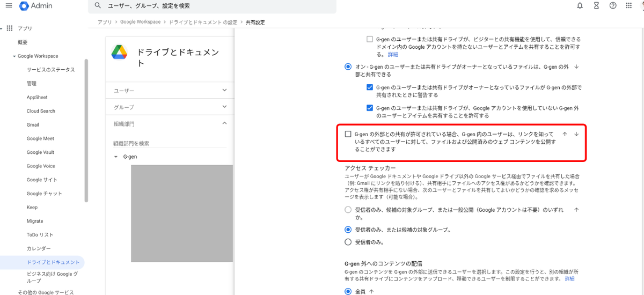Image resolution: width=644 pixels, height=295 pixels.
Task: Open AppSheet in the sidebar
Action: coord(37,98)
